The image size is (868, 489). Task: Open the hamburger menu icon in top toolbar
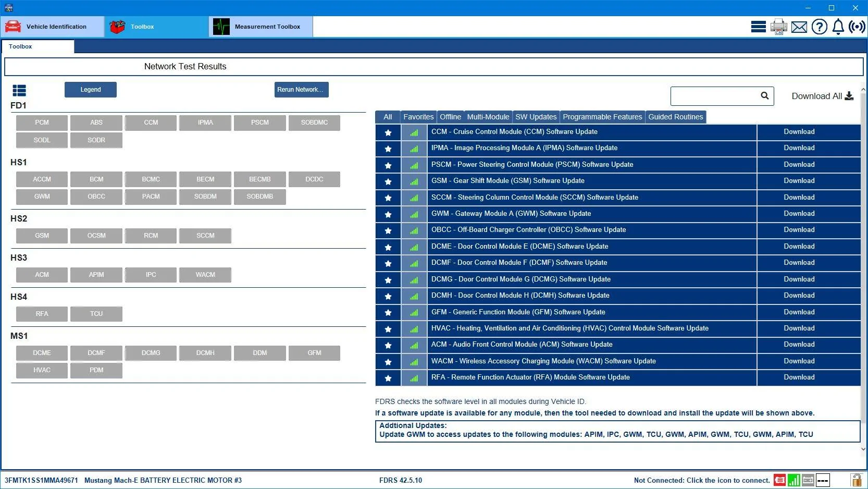[758, 27]
